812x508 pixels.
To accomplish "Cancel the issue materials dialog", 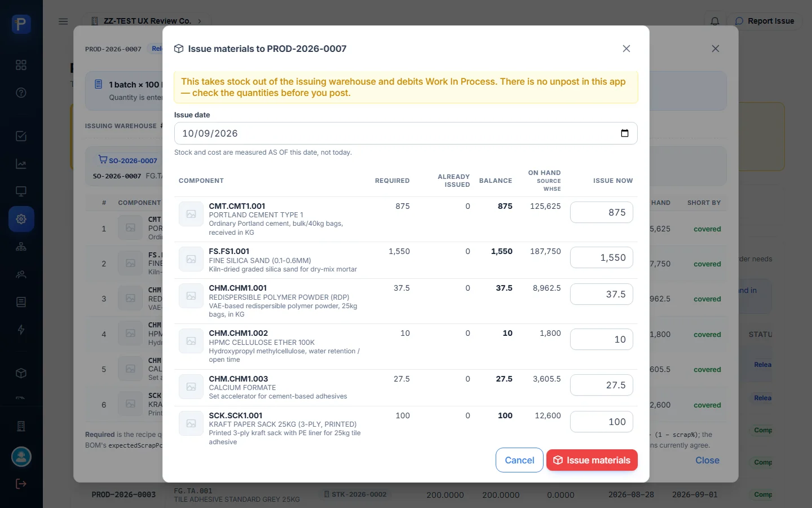I will [x=519, y=460].
